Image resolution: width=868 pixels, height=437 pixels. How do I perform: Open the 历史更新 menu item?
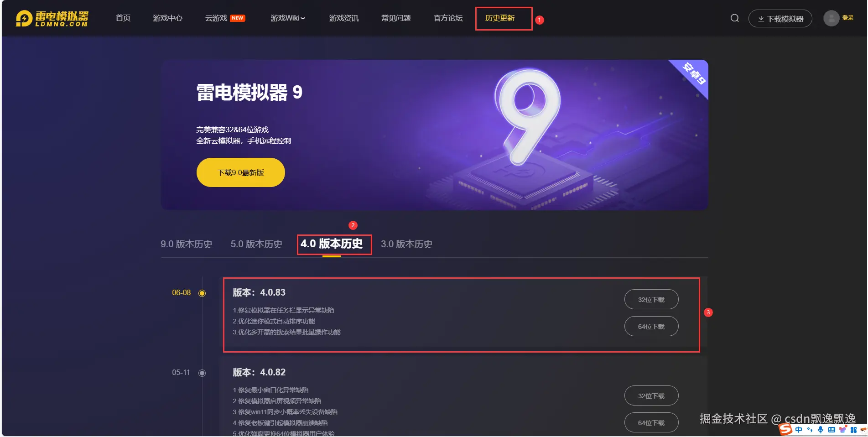pos(500,18)
